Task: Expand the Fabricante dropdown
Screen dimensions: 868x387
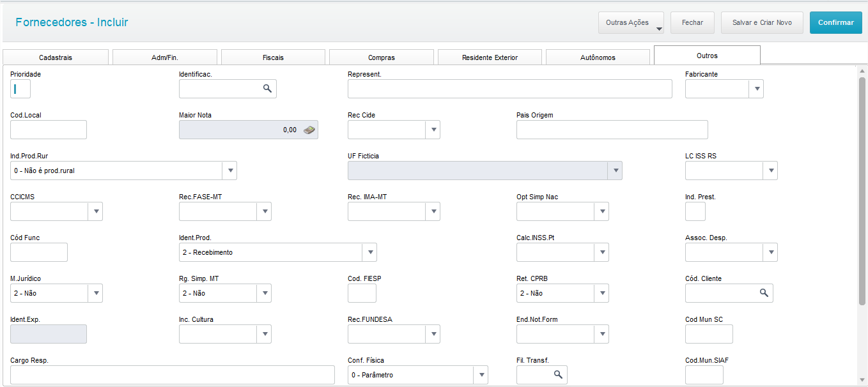Action: tap(756, 89)
